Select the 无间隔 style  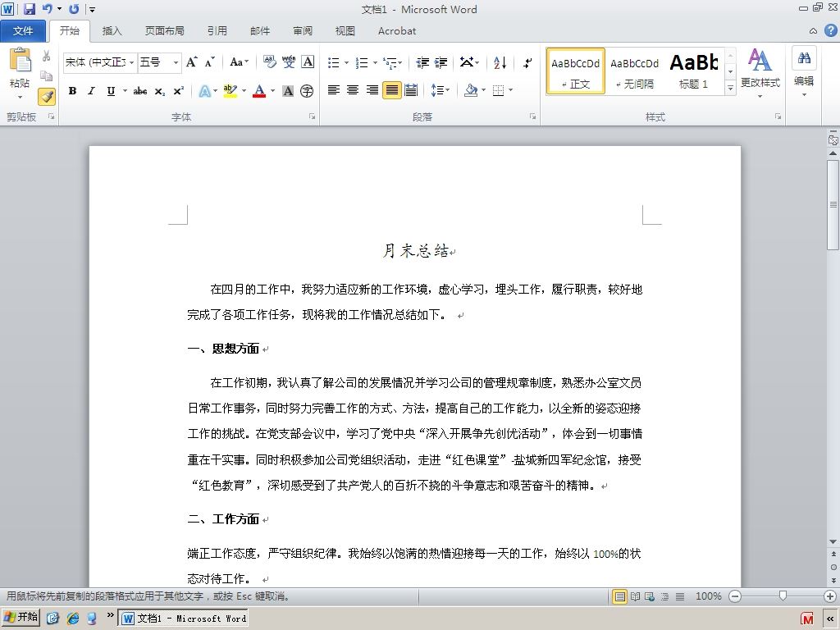point(634,72)
